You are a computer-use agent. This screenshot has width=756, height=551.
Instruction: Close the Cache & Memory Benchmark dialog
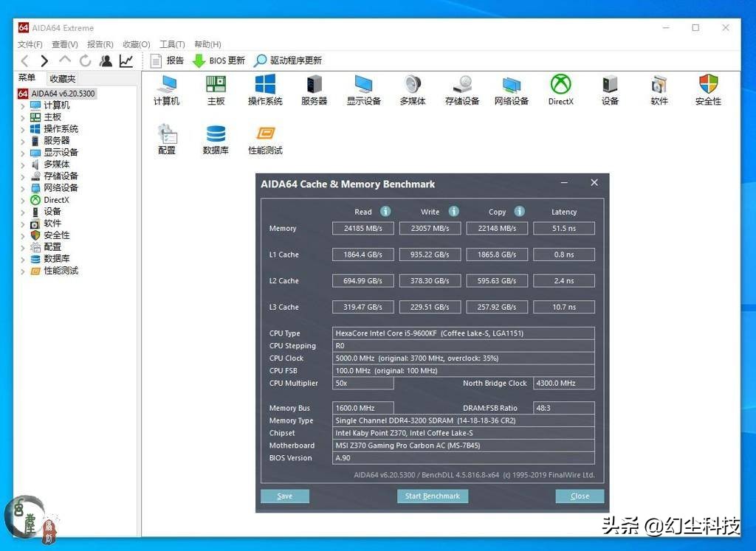coord(594,183)
